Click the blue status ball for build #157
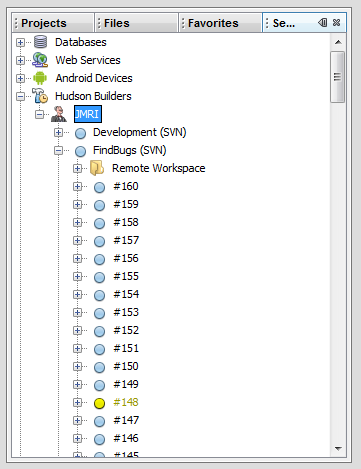The width and height of the screenshot is (361, 469). (x=99, y=241)
